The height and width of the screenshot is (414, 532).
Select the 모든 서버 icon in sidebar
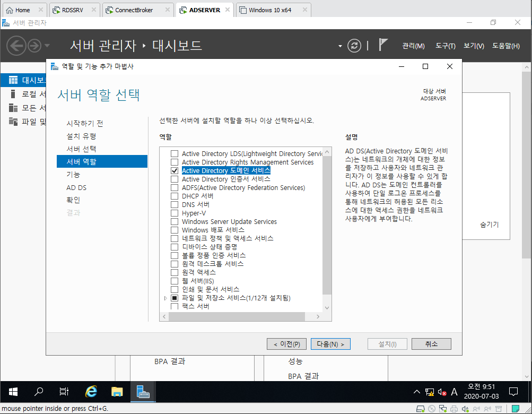pyautogui.click(x=13, y=108)
